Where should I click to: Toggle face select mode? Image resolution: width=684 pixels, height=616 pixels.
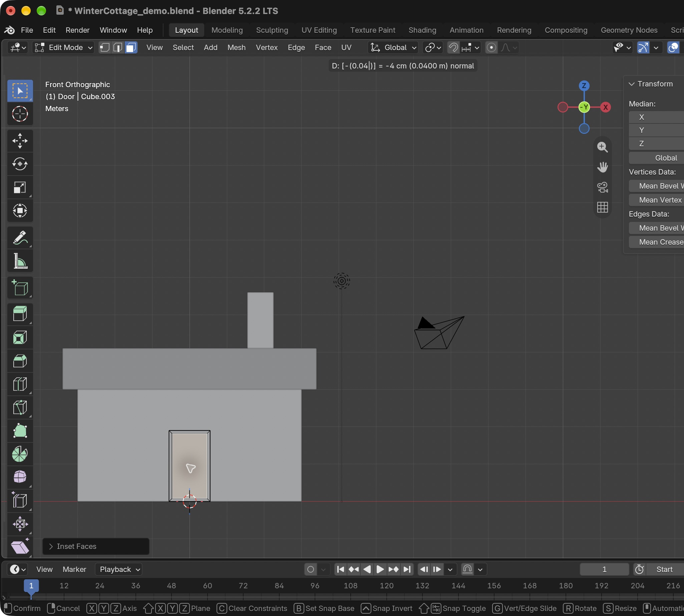click(x=131, y=48)
